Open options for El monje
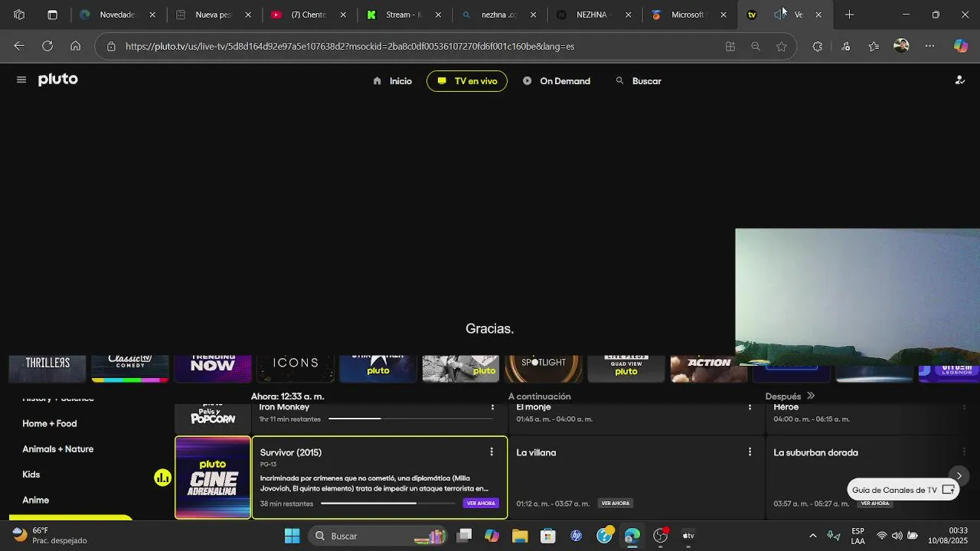This screenshot has width=980, height=551. pyautogui.click(x=750, y=408)
